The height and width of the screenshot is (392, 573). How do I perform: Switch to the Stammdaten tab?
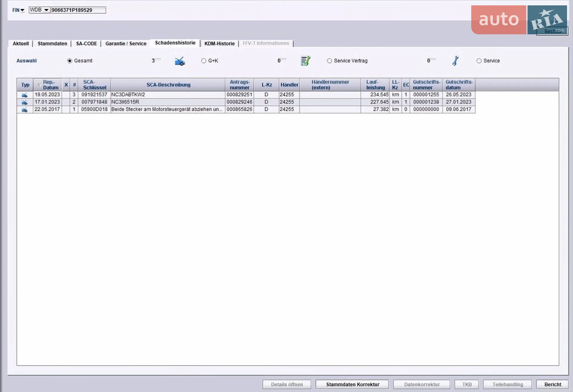pos(52,44)
